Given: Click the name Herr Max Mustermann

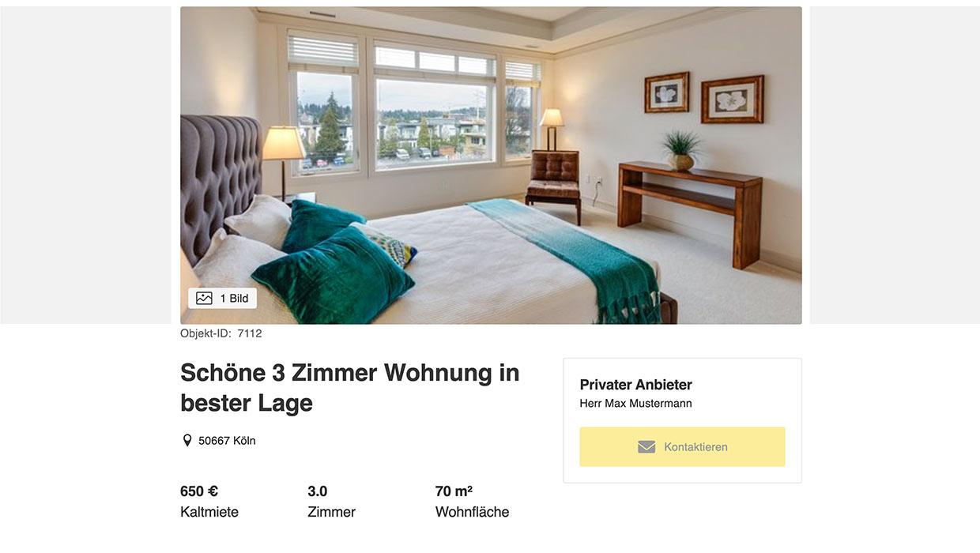Looking at the screenshot, I should click(636, 404).
